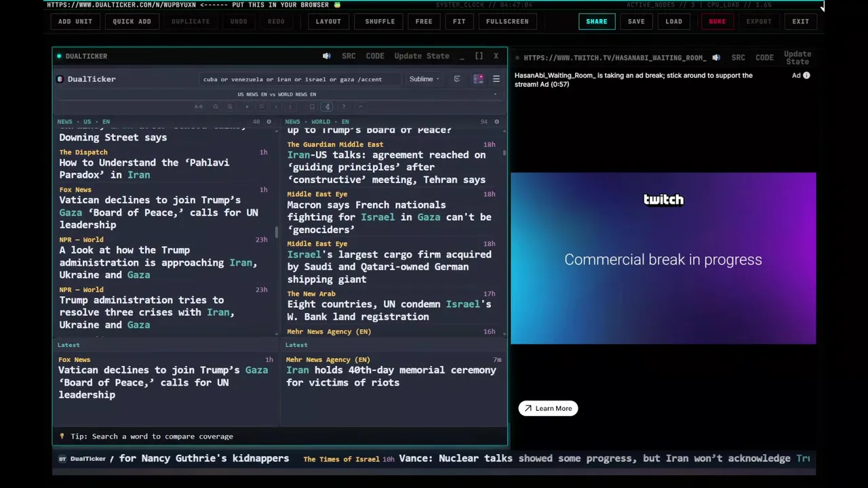This screenshot has width=868, height=488.
Task: Click the US news column scrollbar
Action: pyautogui.click(x=277, y=232)
